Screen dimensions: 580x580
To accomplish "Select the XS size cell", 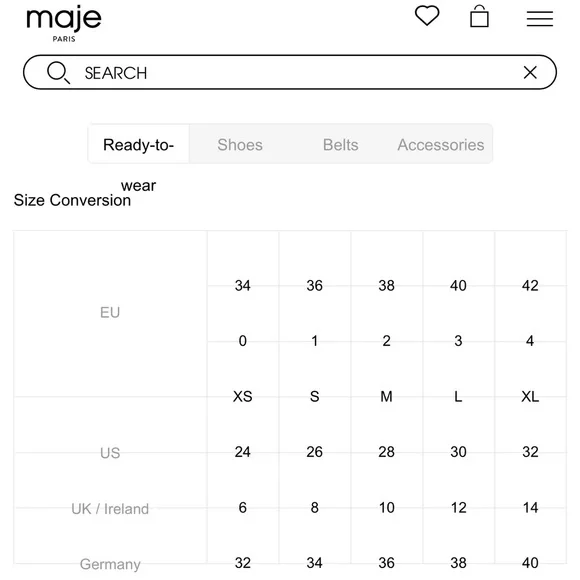I will coord(243,397).
